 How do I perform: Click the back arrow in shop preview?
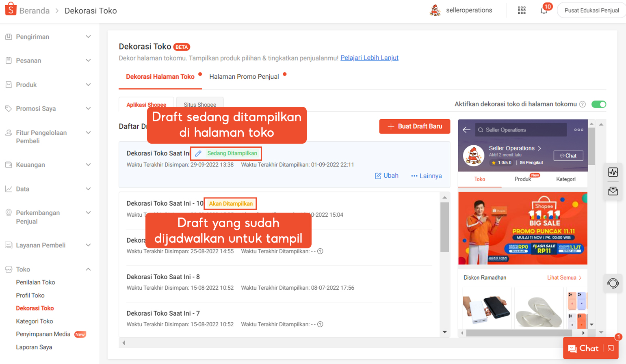click(x=466, y=130)
